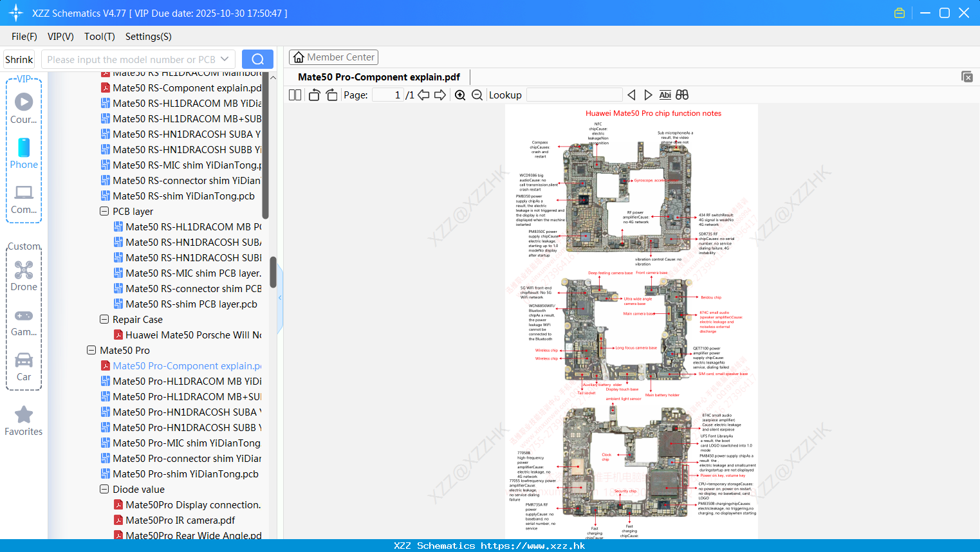Open Huawei Mate50 Porsche repair case PDF
980x552 pixels.
[x=187, y=335]
